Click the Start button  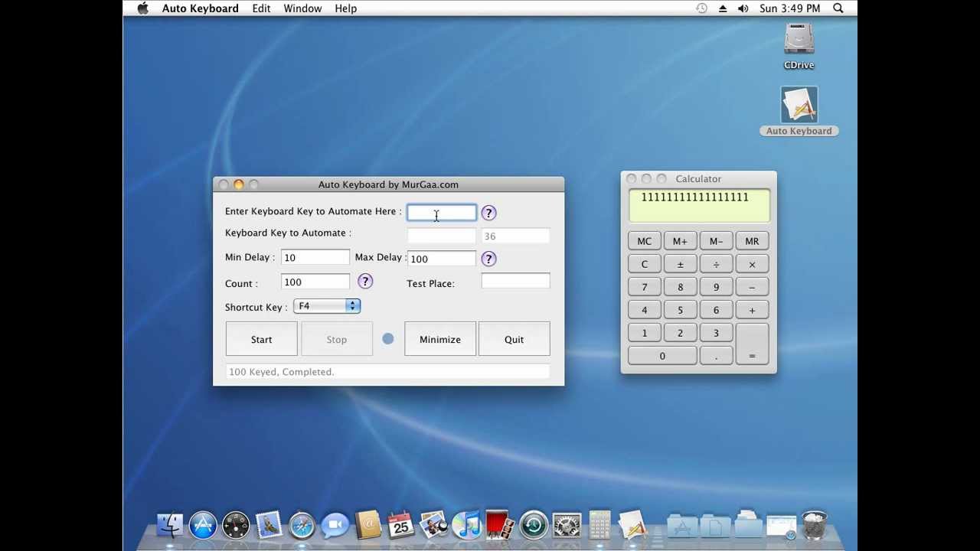tap(261, 339)
